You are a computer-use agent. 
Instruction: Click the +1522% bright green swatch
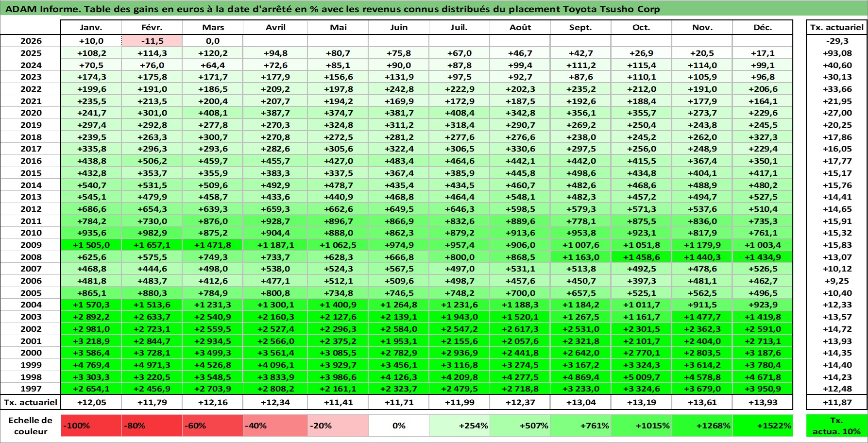tap(763, 426)
